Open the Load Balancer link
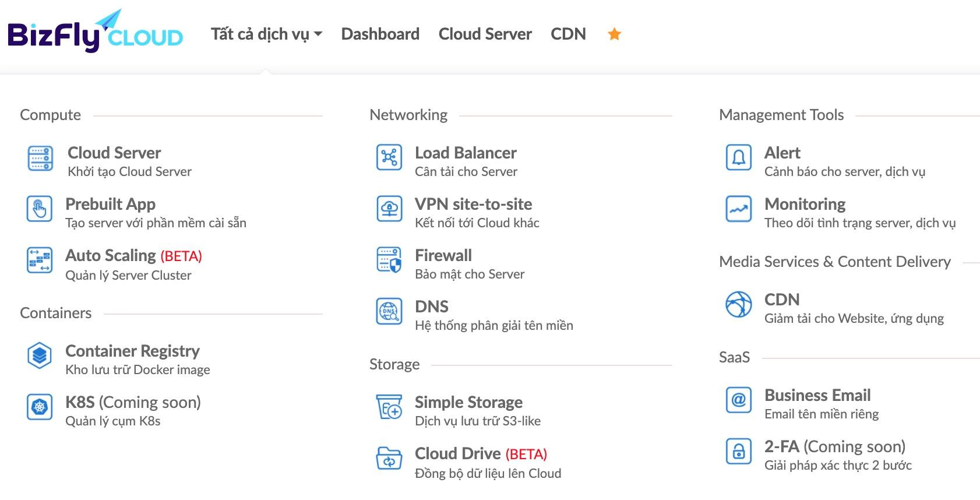 click(466, 153)
